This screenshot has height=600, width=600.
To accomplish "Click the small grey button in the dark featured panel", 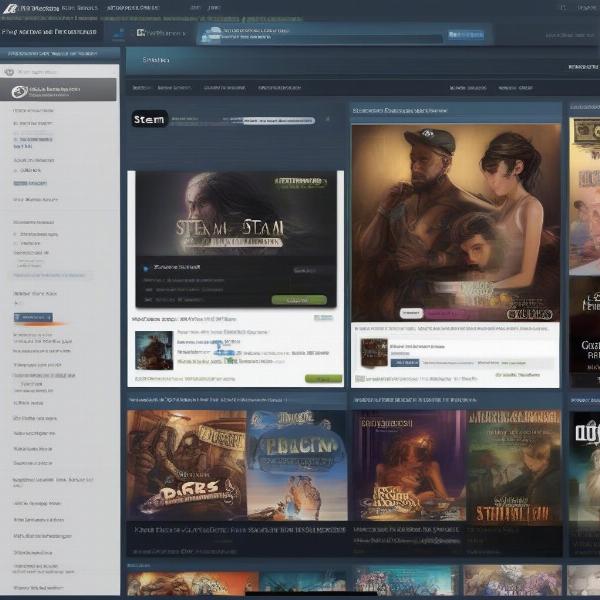I will point(305,271).
